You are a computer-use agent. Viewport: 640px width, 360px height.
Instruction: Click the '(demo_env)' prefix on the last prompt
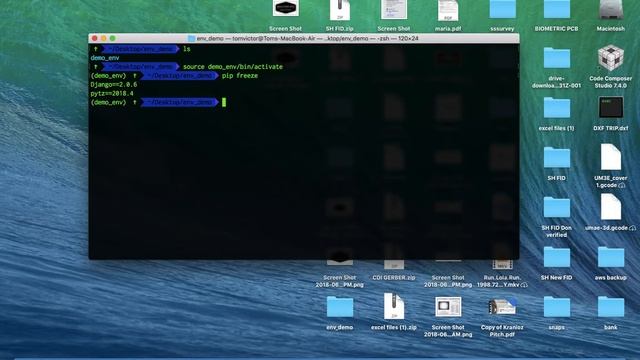(109, 102)
